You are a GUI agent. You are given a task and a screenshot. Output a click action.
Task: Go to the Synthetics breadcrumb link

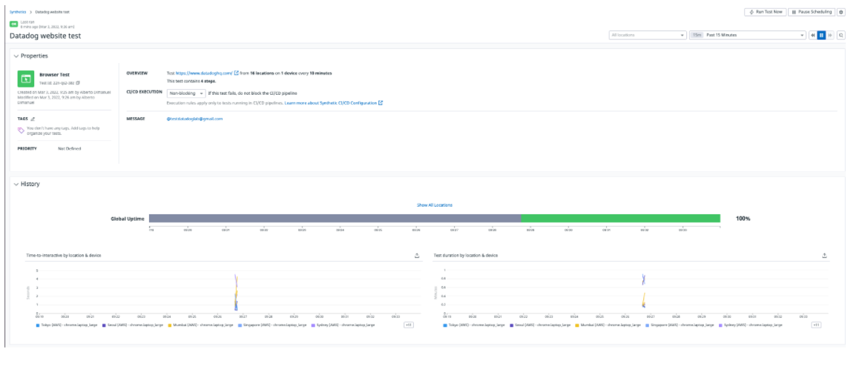tap(18, 12)
